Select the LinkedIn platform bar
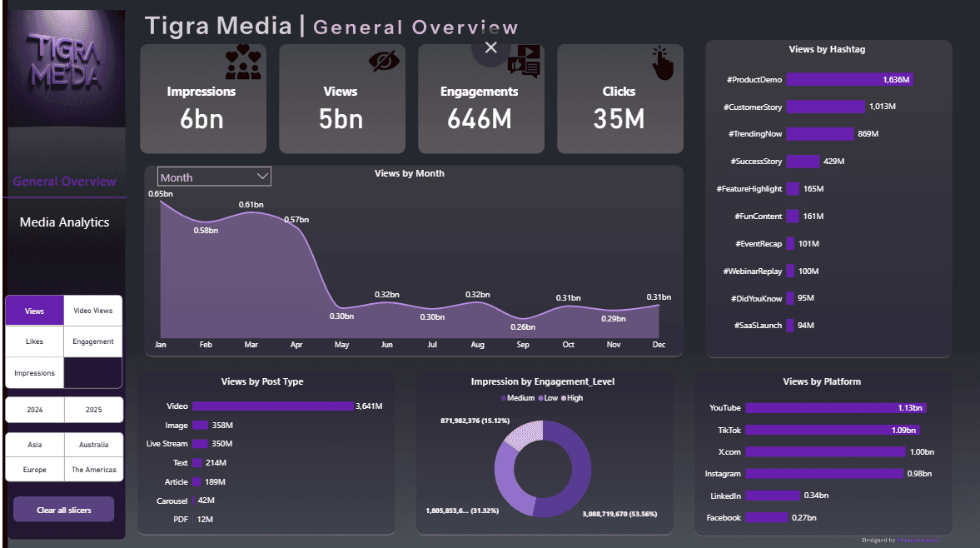This screenshot has height=548, width=980. click(x=773, y=496)
